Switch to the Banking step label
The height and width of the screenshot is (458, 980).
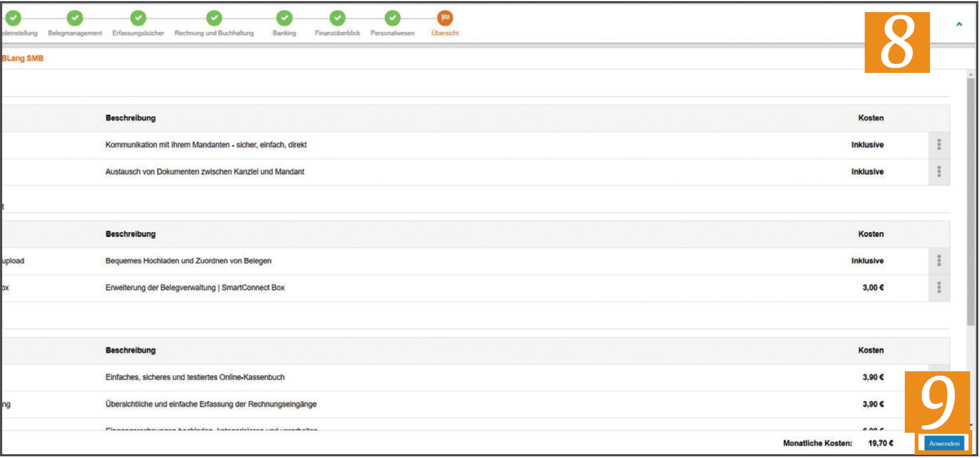click(x=284, y=33)
